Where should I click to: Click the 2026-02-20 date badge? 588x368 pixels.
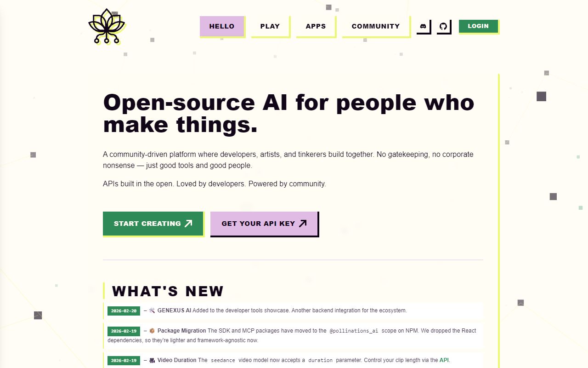coord(124,311)
